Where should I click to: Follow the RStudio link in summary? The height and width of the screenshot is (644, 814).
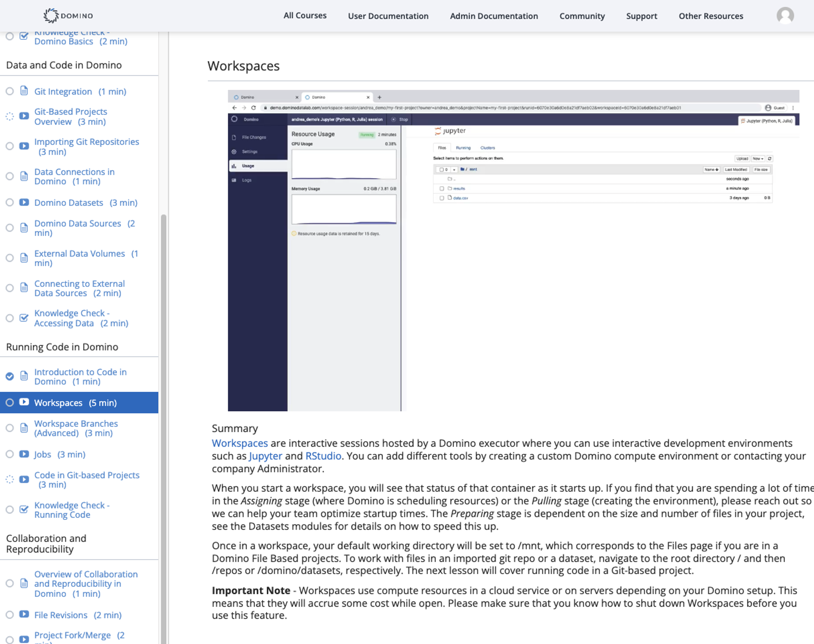[x=323, y=456]
